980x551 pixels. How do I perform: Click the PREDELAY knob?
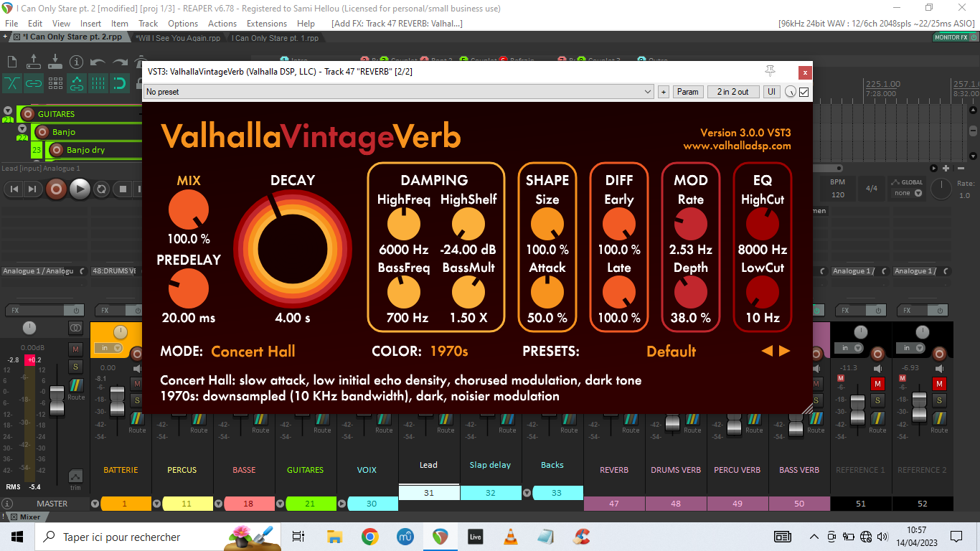coord(189,289)
